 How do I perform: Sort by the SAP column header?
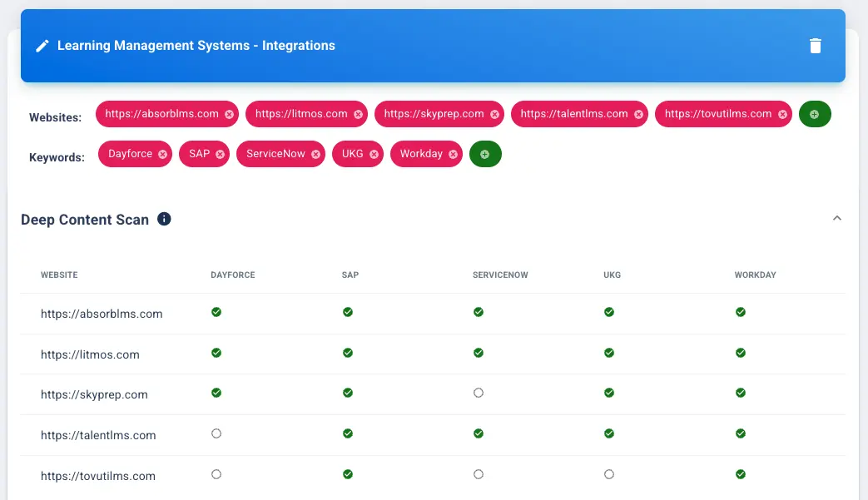pos(350,275)
